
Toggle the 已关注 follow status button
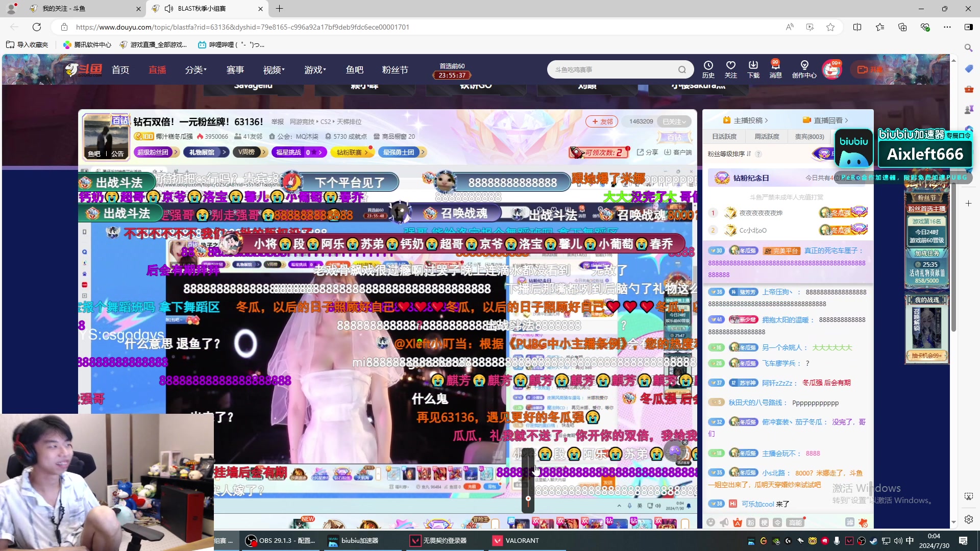674,121
